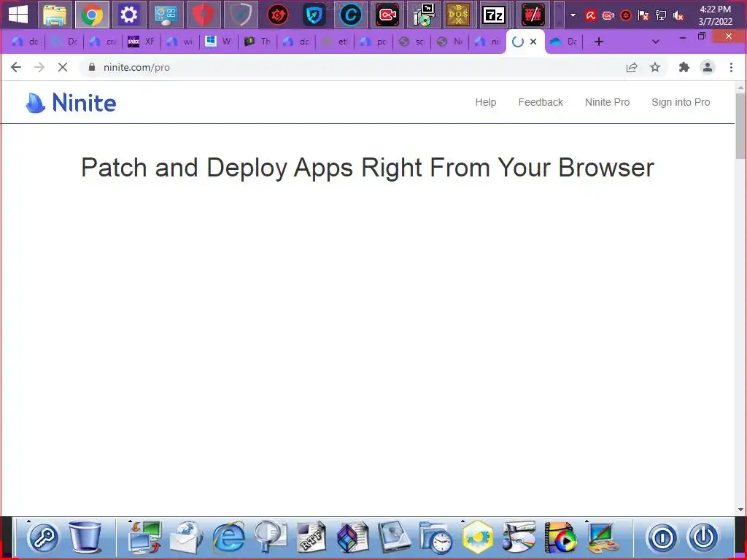
Task: Launch Internet Explorer from the dock
Action: pyautogui.click(x=228, y=537)
